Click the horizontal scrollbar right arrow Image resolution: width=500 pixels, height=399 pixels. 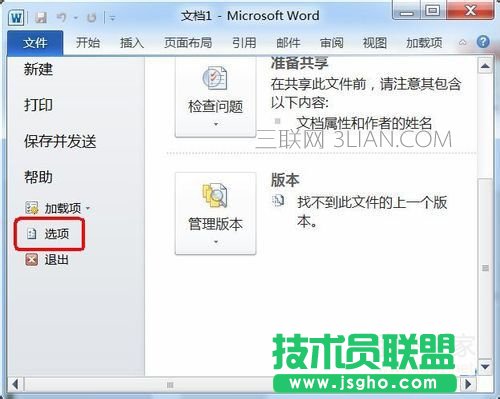468,384
